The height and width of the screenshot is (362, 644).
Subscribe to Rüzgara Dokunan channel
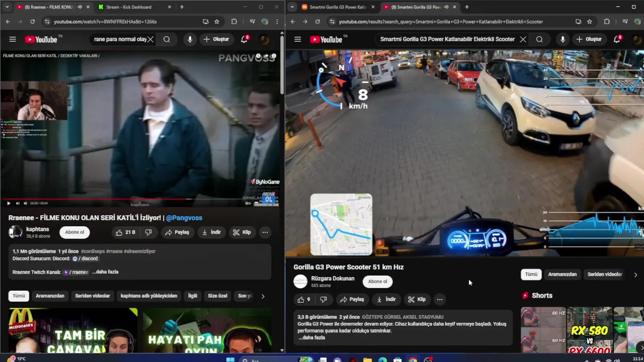(x=377, y=282)
